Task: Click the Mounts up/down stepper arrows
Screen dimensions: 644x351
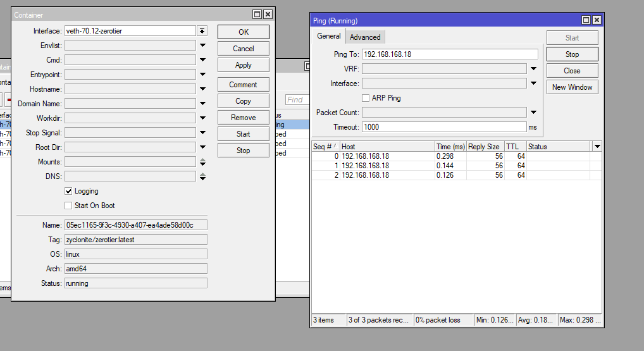Action: click(202, 162)
